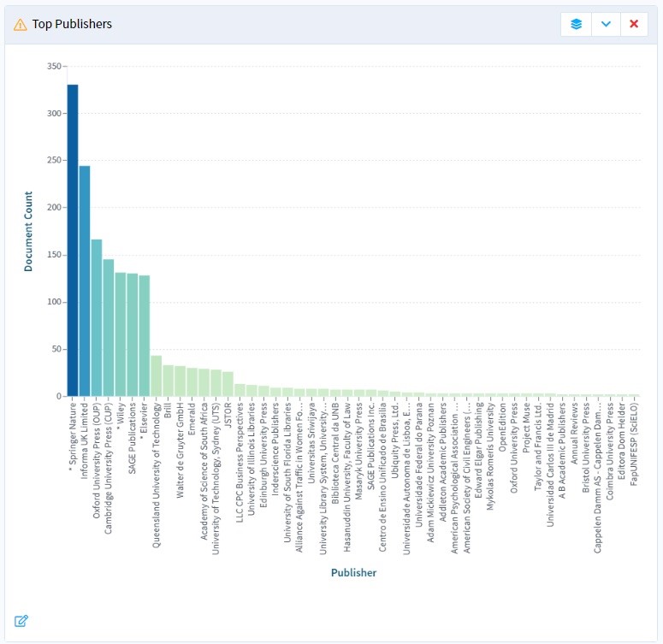Click the Informa UK Limited label
This screenshot has height=644, width=663.
85,440
